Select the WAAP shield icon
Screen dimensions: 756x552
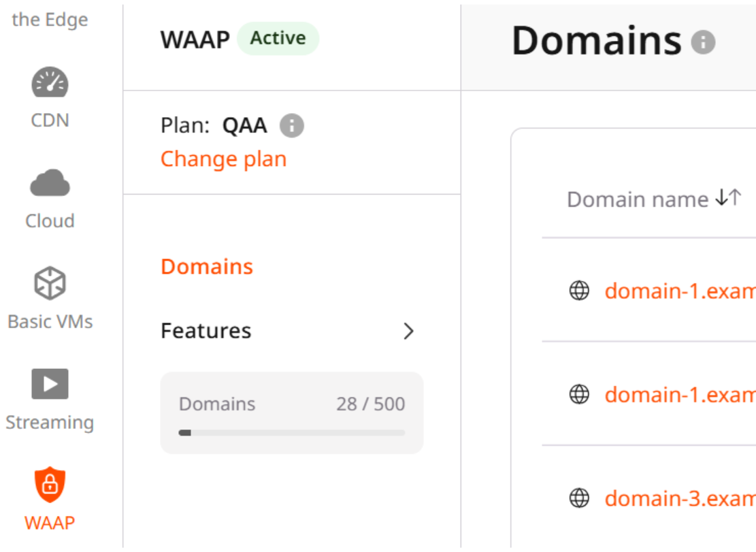pyautogui.click(x=48, y=483)
